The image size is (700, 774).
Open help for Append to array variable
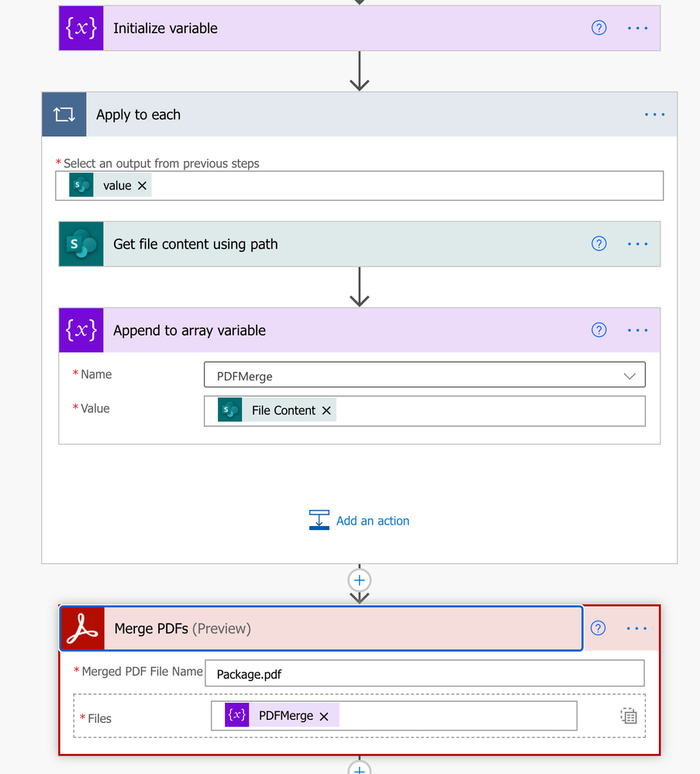coord(598,330)
